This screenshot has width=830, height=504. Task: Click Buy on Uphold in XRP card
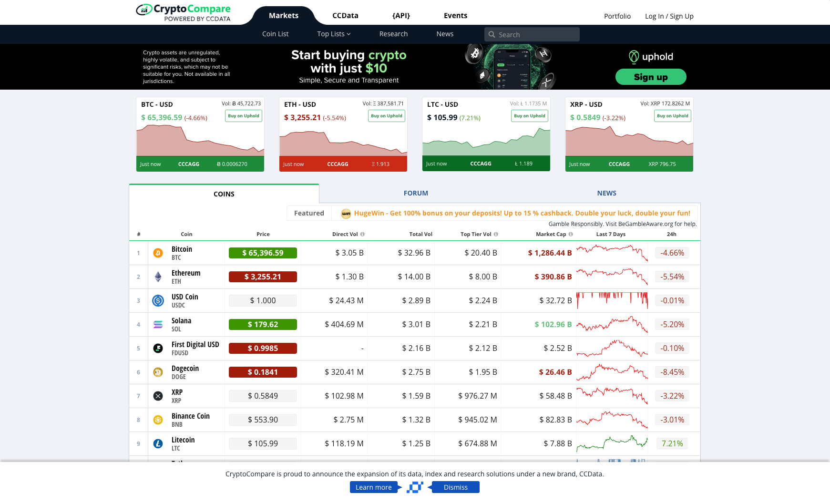coord(673,116)
